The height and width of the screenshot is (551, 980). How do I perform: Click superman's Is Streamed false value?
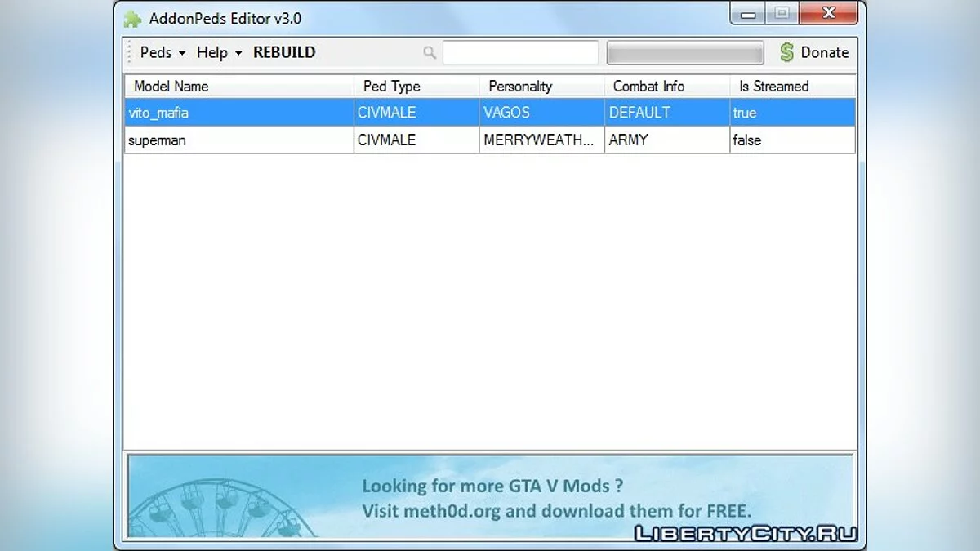[746, 140]
